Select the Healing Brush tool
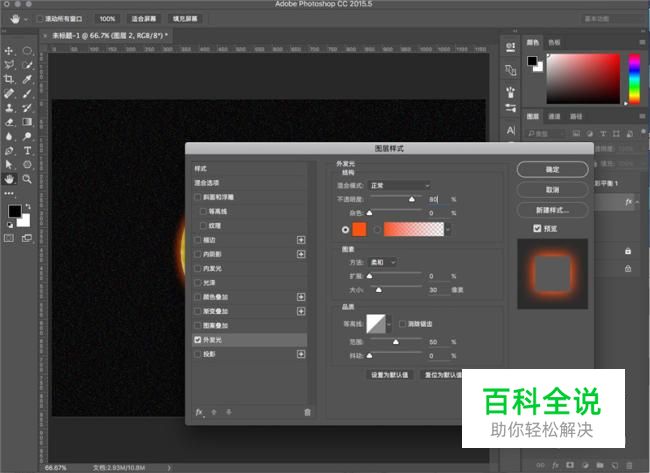This screenshot has width=650, height=473. [x=9, y=94]
